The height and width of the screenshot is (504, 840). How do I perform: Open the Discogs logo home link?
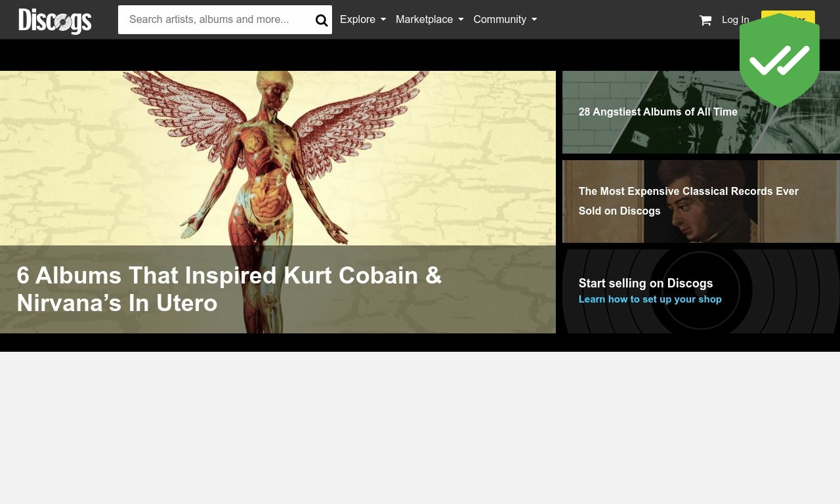click(55, 20)
